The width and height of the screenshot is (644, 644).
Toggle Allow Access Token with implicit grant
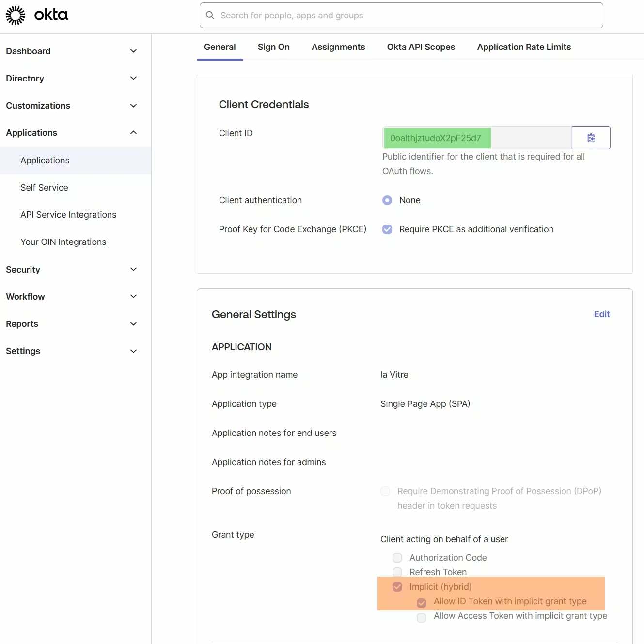[422, 617]
